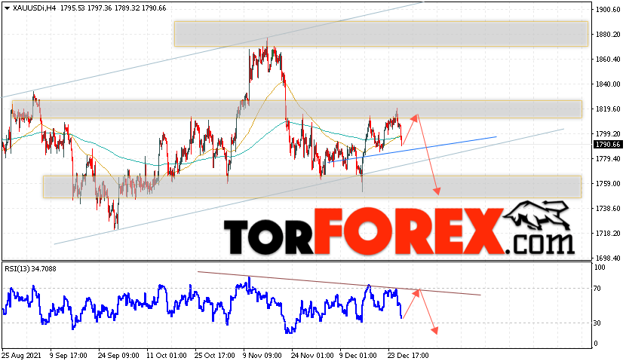Image resolution: width=626 pixels, height=364 pixels.
Task: Click the 1860.40 price axis label
Action: coord(607,59)
